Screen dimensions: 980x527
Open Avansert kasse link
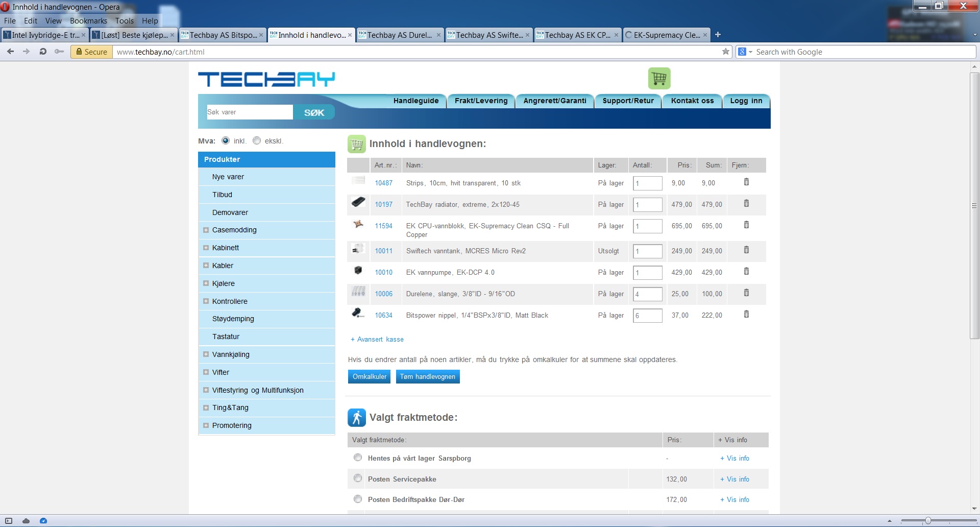coord(377,339)
